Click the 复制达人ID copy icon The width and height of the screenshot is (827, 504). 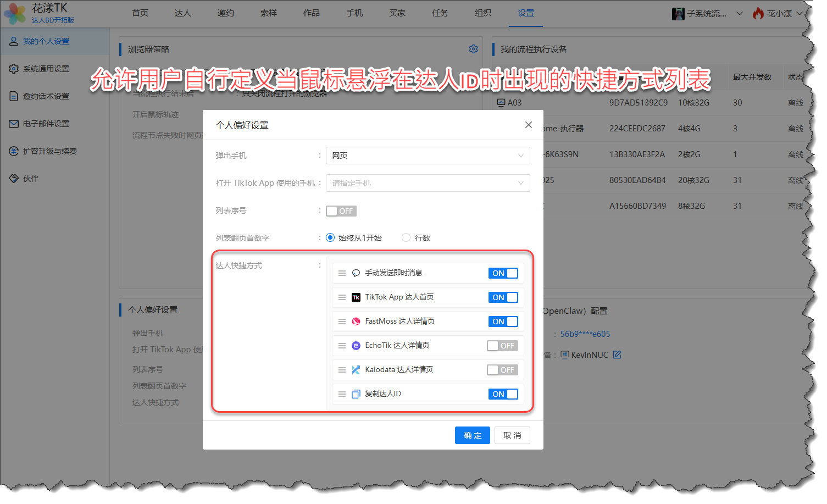(x=356, y=394)
